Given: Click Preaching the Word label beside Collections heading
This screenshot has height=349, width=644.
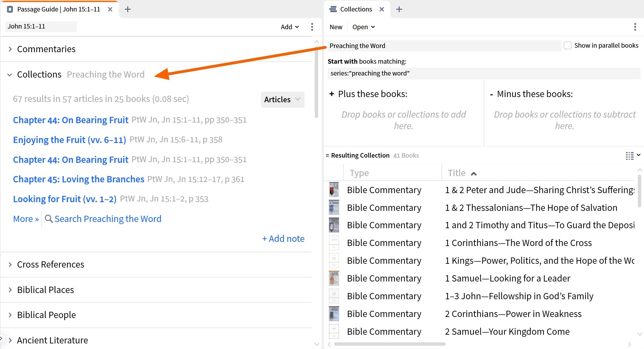Looking at the screenshot, I should (x=106, y=74).
